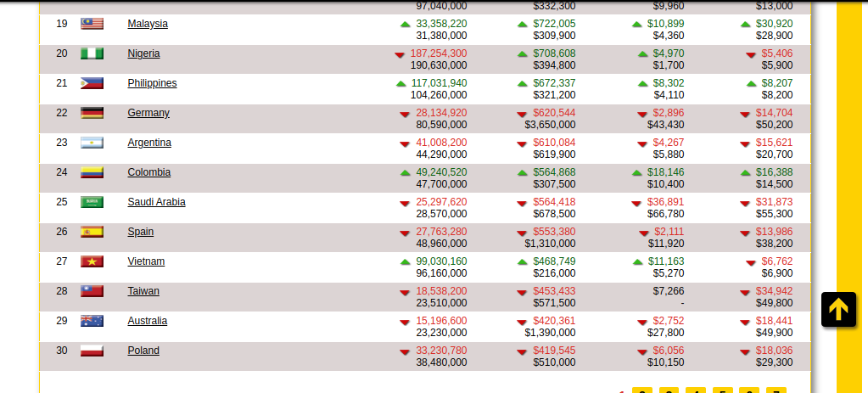
Task: Click the Argentina flag icon
Action: (x=92, y=143)
